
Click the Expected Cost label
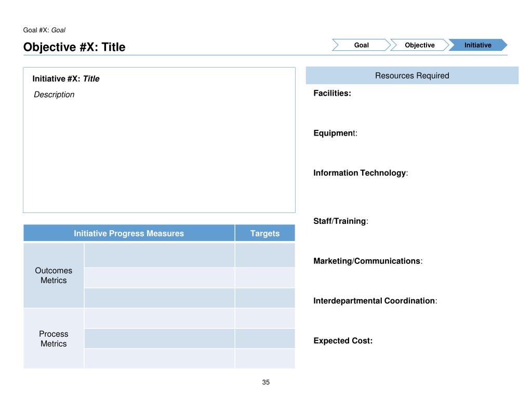click(343, 341)
